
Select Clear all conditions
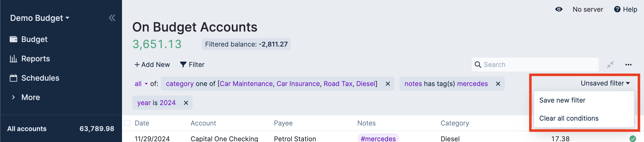tap(569, 118)
